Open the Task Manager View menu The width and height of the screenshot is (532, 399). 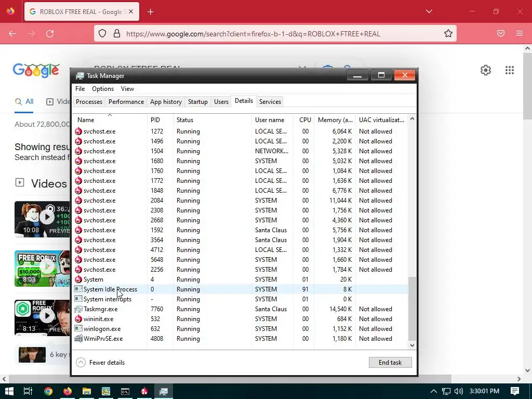(x=127, y=88)
